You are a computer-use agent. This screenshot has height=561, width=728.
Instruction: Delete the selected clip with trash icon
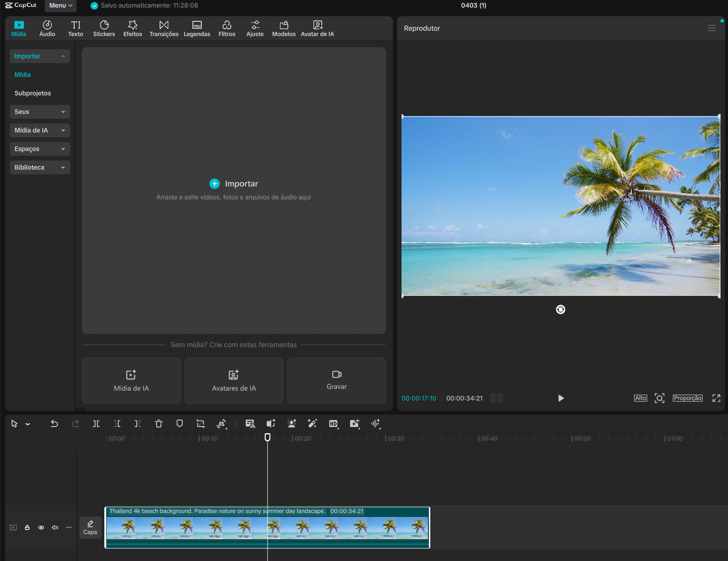[x=159, y=423]
